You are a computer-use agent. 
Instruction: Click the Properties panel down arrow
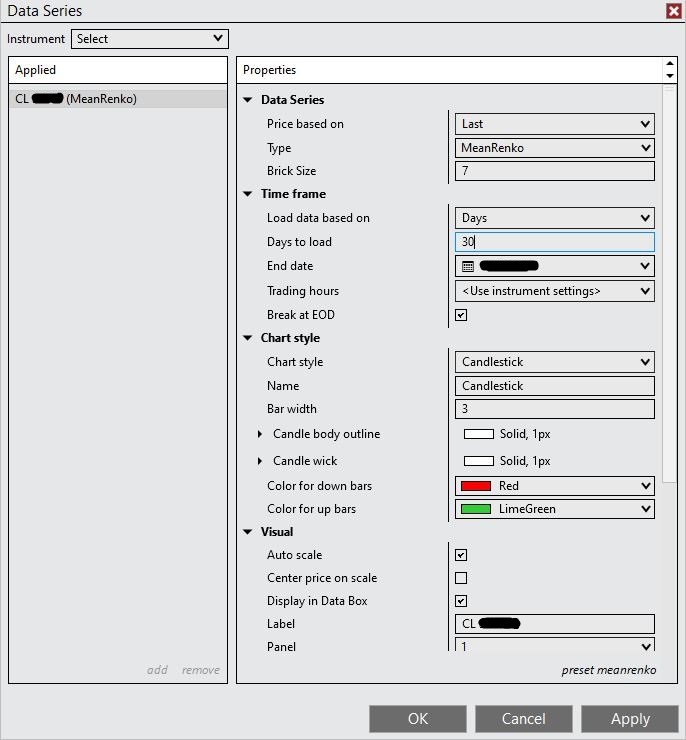pyautogui.click(x=669, y=76)
